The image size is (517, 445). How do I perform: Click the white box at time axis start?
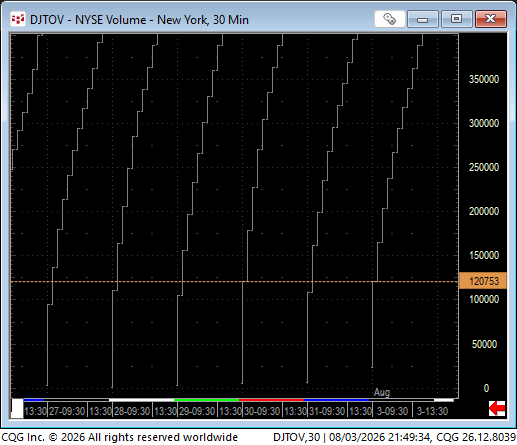[x=17, y=408]
